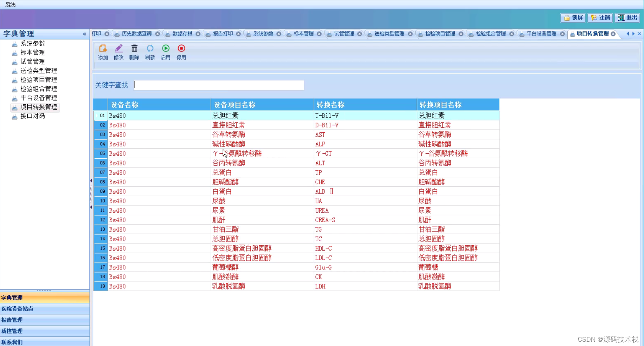644x346 pixels.
Task: Close the 检验组合管理 tab
Action: pyautogui.click(x=512, y=34)
